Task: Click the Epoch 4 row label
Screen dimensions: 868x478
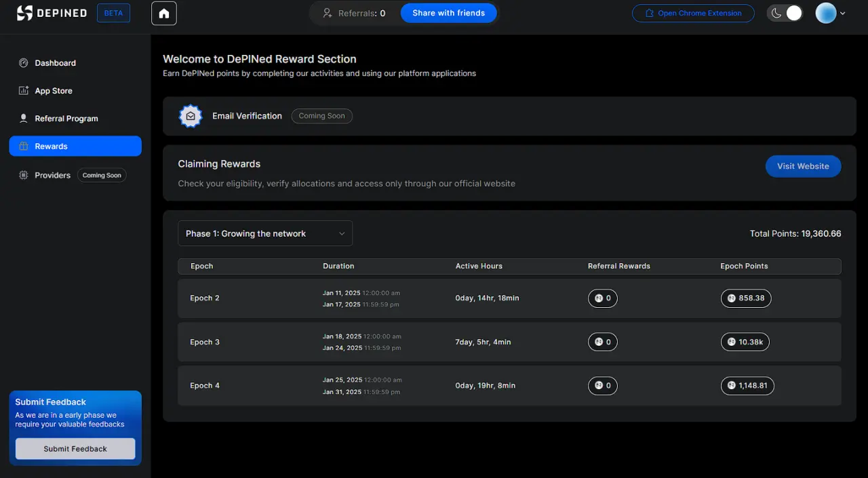Action: point(205,385)
